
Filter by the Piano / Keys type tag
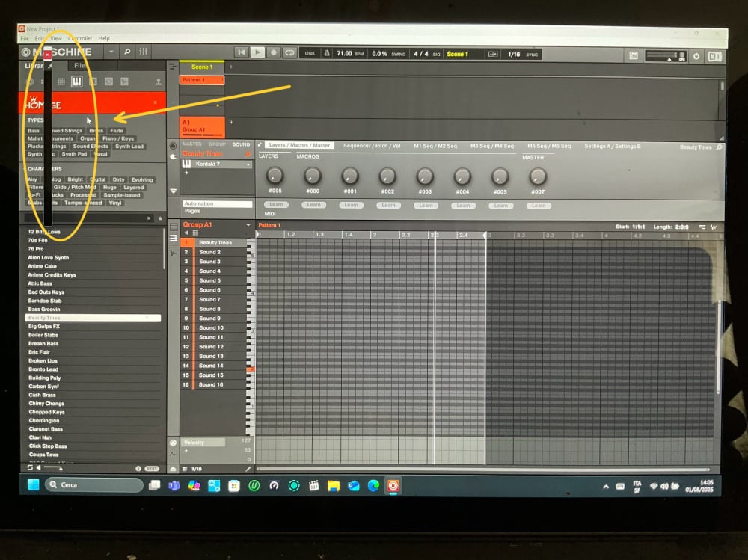tap(118, 138)
